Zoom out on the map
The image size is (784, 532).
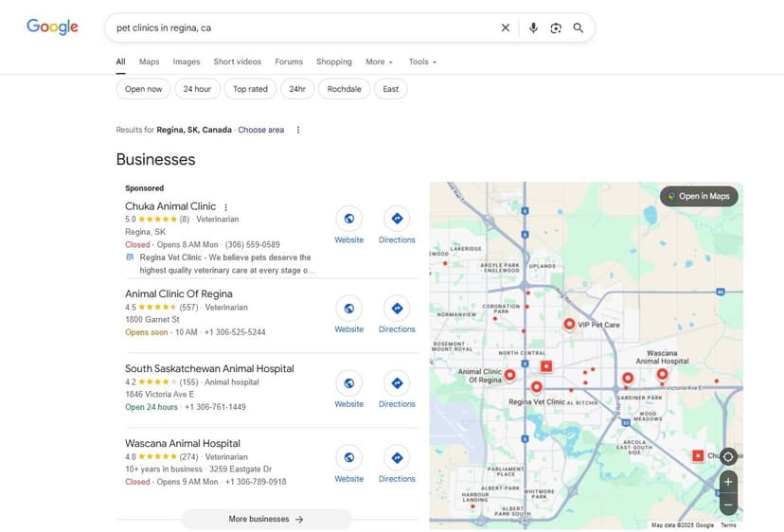(727, 505)
